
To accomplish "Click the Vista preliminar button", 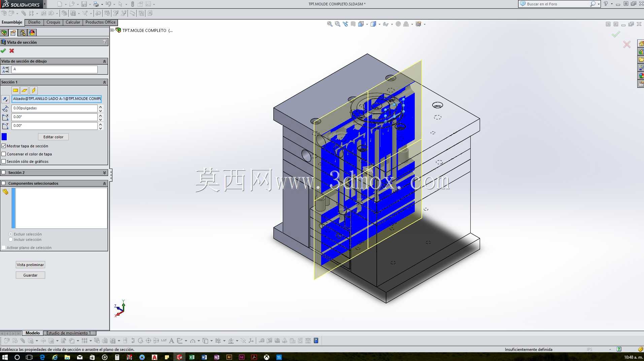I will tap(30, 265).
